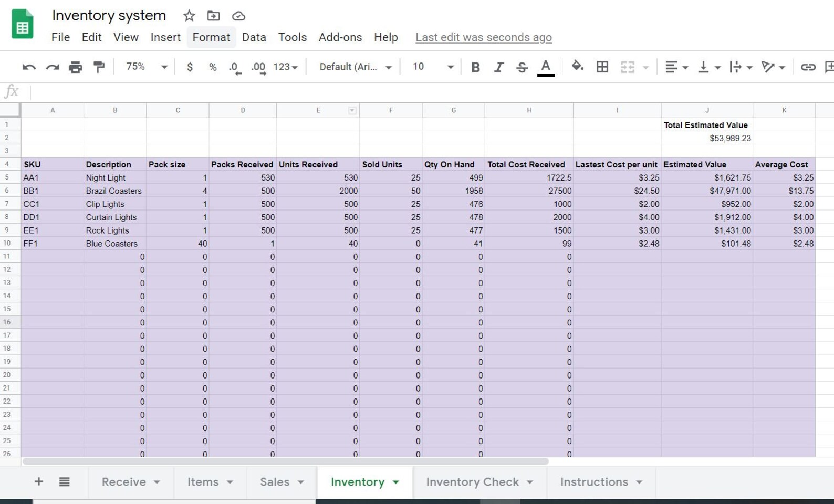Click the Move to folder icon
This screenshot has width=834, height=504.
pos(213,16)
